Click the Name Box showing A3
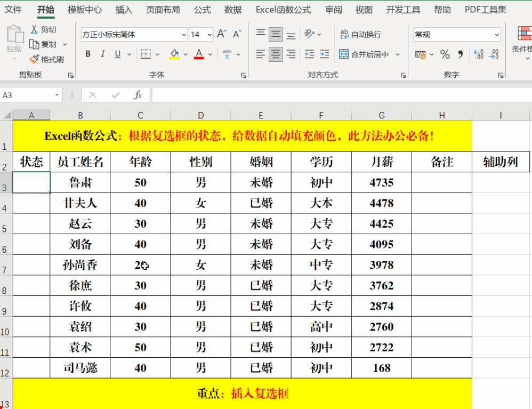This screenshot has height=409, width=532. 27,95
